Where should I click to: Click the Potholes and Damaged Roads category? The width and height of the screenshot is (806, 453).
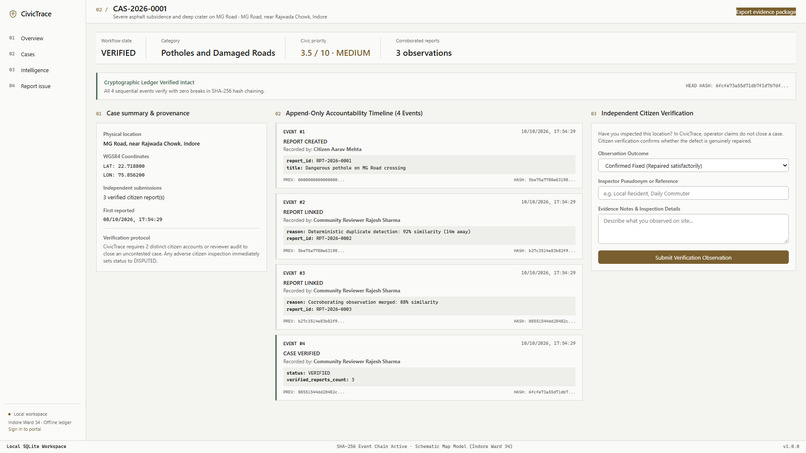click(218, 53)
